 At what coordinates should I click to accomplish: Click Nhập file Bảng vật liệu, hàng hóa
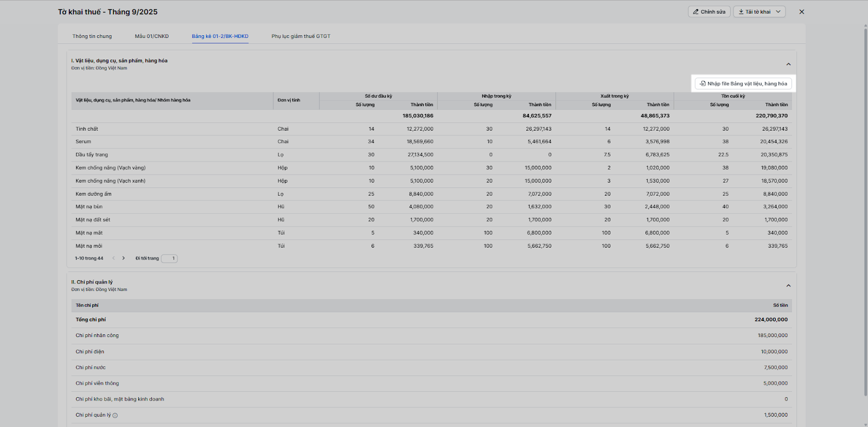743,83
